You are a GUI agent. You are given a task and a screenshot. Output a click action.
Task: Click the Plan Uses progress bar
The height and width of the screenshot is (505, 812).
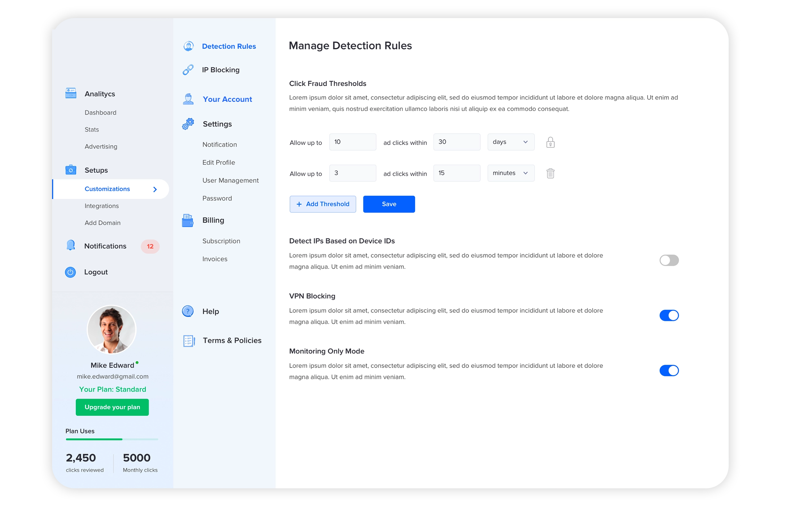click(112, 439)
